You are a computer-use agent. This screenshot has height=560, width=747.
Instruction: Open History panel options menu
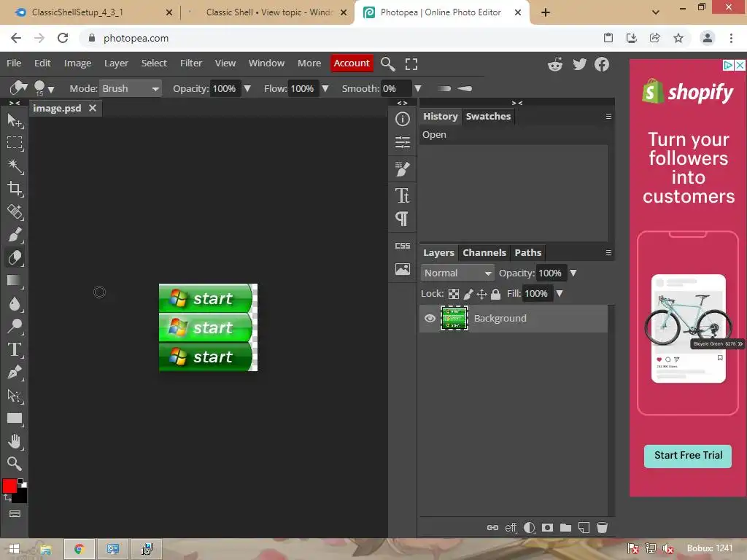click(x=608, y=116)
